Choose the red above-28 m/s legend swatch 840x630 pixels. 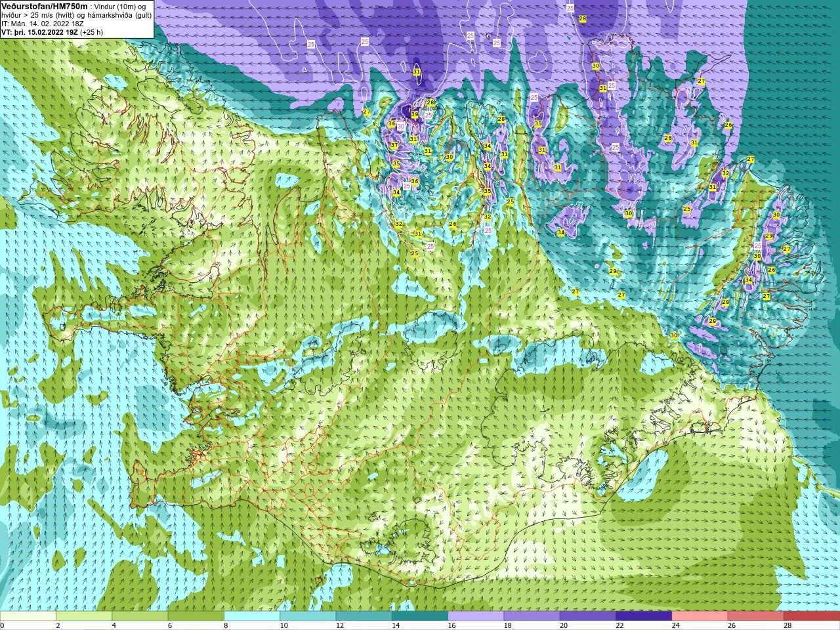[812, 616]
